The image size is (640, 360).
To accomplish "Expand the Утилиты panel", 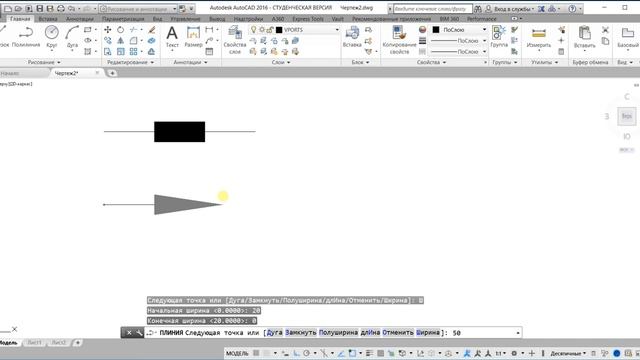I will (x=544, y=62).
